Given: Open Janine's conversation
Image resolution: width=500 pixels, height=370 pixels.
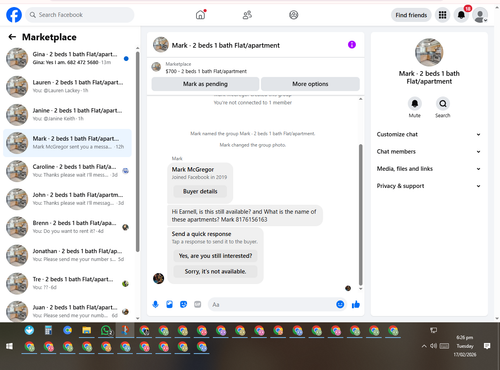Looking at the screenshot, I should point(67,114).
